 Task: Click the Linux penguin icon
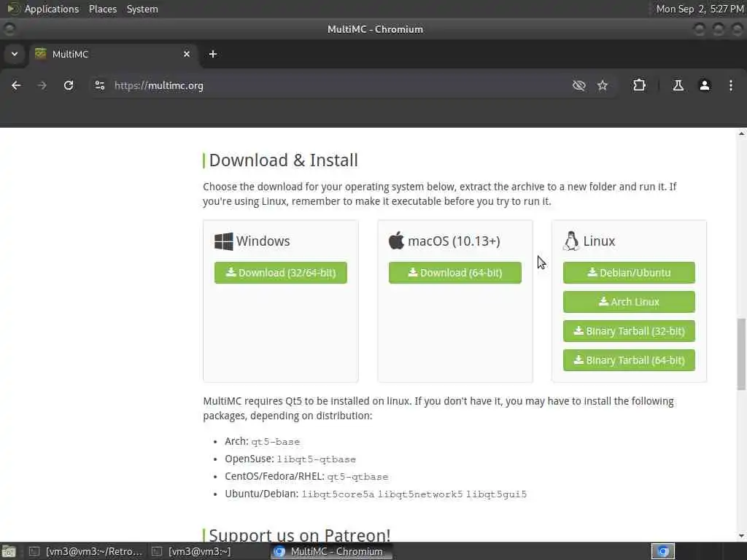click(571, 241)
